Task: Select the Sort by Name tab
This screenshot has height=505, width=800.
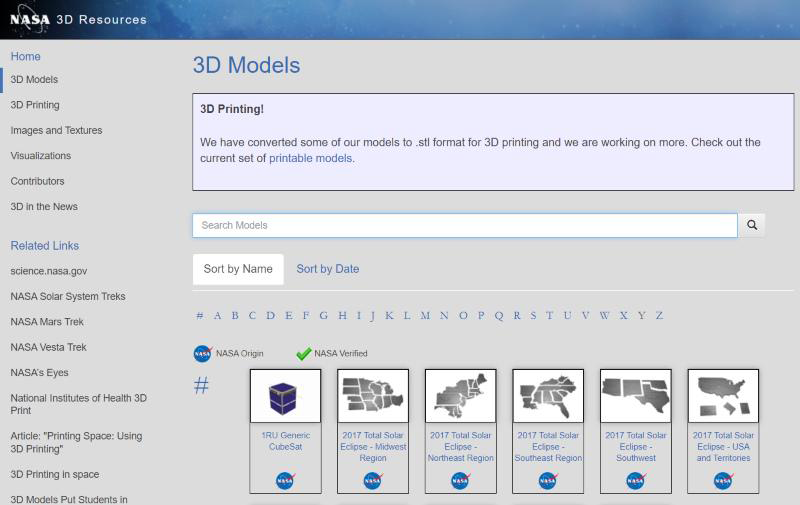Action: click(x=238, y=269)
